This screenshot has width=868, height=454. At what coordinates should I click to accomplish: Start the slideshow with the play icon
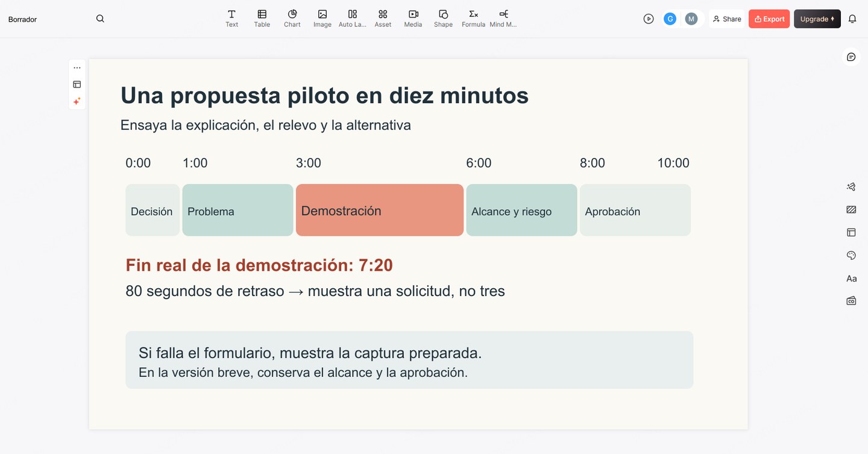(649, 19)
